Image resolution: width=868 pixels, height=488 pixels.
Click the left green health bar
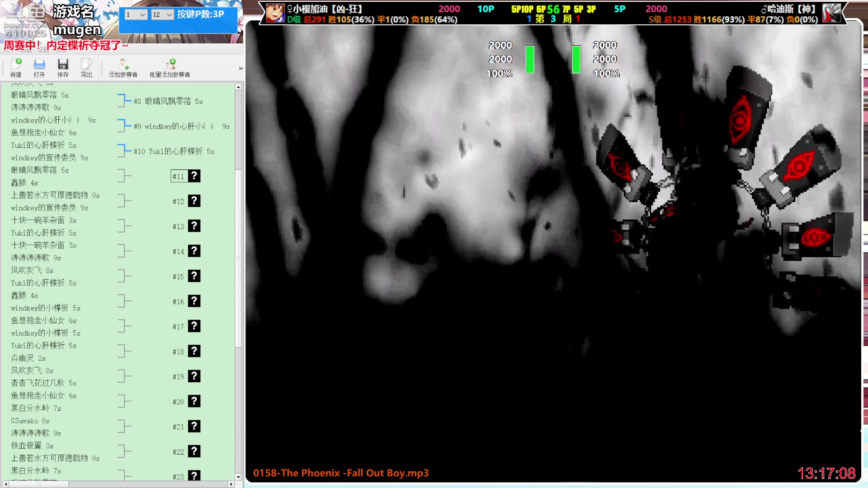[x=530, y=59]
